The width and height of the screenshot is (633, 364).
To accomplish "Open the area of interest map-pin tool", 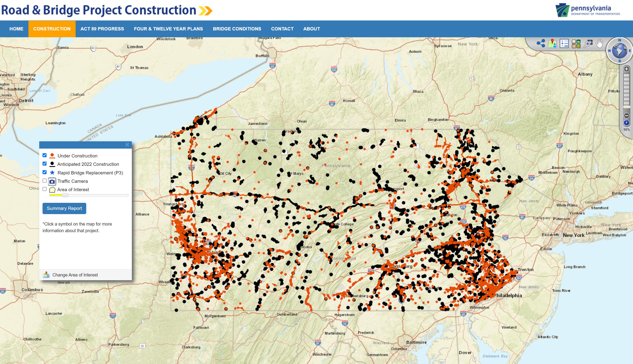I will pyautogui.click(x=553, y=43).
